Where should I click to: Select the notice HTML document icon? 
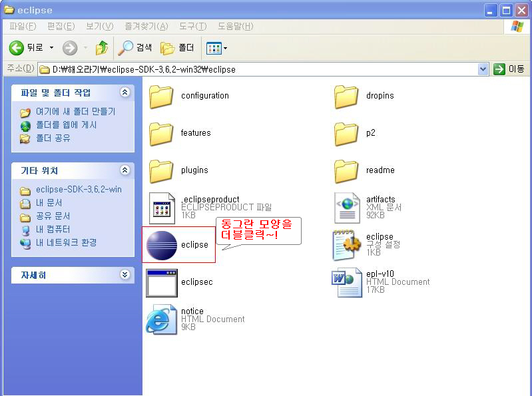point(162,319)
